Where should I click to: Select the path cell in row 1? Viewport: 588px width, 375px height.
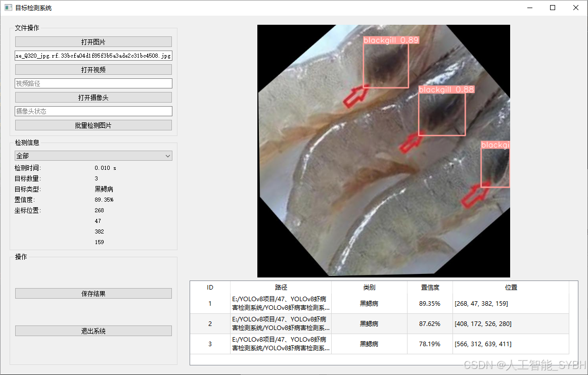(x=281, y=303)
